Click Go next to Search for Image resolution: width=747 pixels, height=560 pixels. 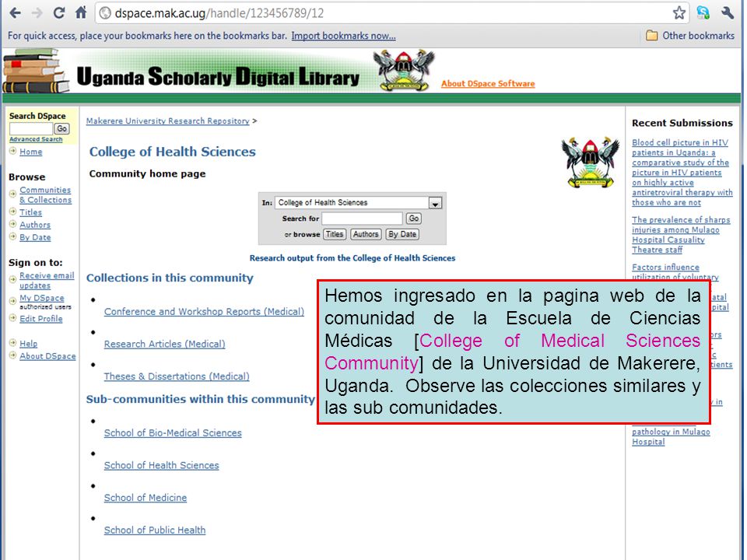413,219
